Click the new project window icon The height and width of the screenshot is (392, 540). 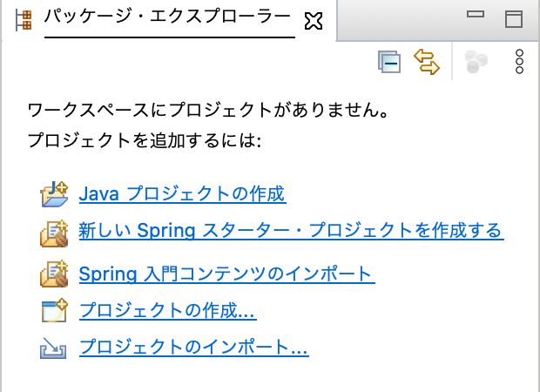point(54,310)
